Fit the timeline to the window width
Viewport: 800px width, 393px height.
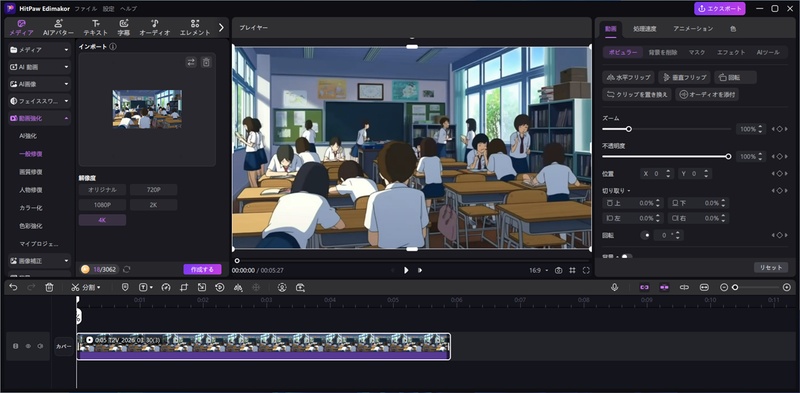(705, 287)
